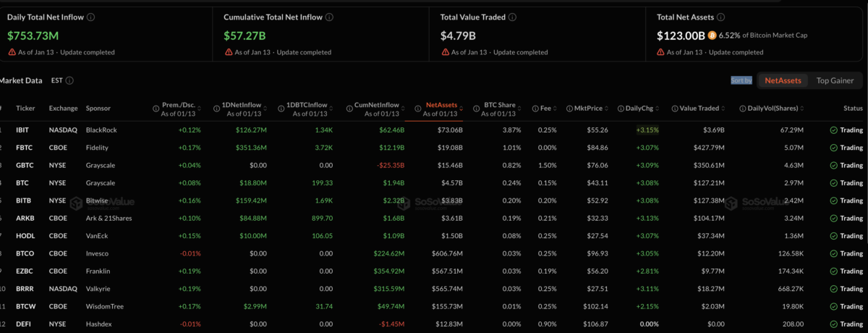Click info icon beside Total Value Traded
The width and height of the screenshot is (868, 333).
coord(513,17)
